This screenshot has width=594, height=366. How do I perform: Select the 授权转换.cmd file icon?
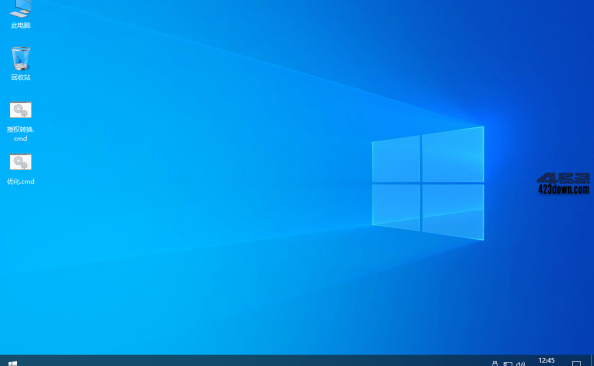tap(20, 122)
